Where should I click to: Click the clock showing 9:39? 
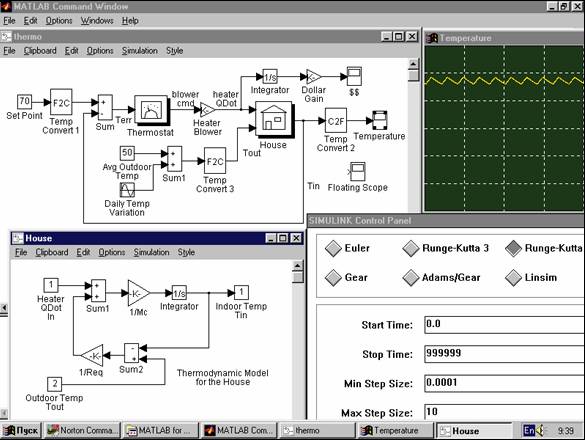566,431
